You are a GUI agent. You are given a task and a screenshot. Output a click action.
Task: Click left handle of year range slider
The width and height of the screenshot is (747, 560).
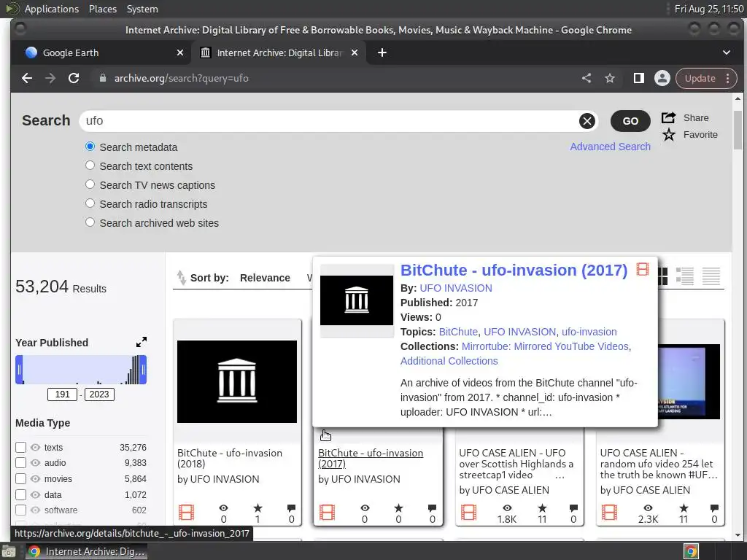click(19, 370)
